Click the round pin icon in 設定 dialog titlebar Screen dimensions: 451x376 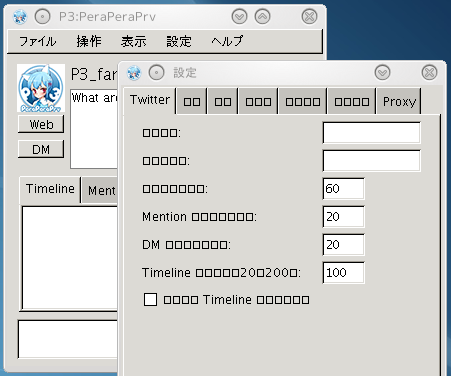157,73
